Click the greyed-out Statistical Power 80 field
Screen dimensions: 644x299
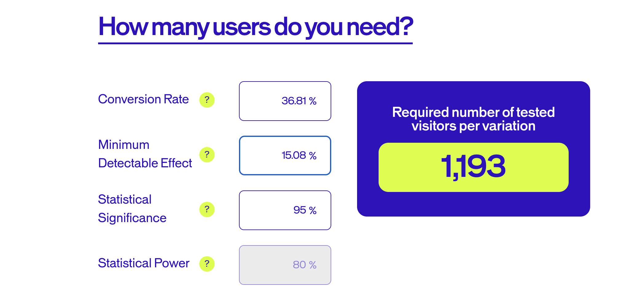coord(285,265)
